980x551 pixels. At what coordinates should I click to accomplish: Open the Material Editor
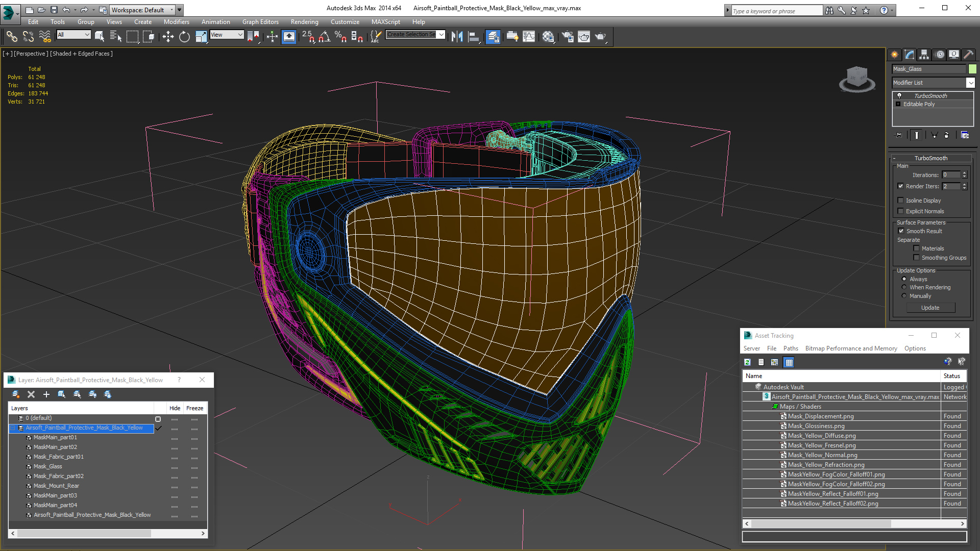(549, 36)
